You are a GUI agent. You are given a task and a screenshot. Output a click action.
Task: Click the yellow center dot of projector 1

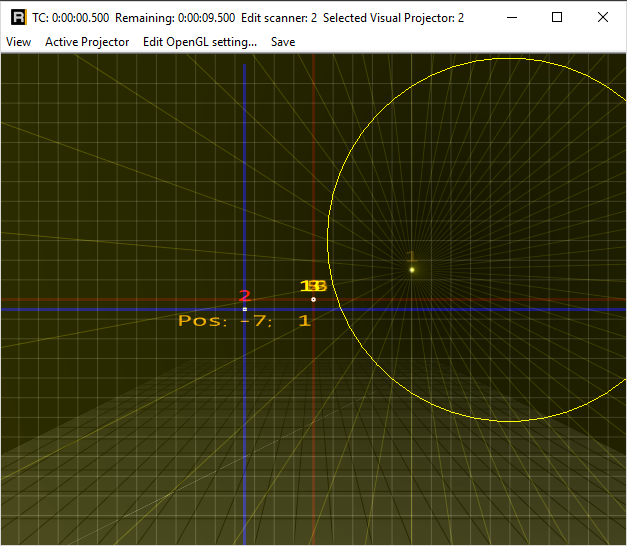coord(412,270)
